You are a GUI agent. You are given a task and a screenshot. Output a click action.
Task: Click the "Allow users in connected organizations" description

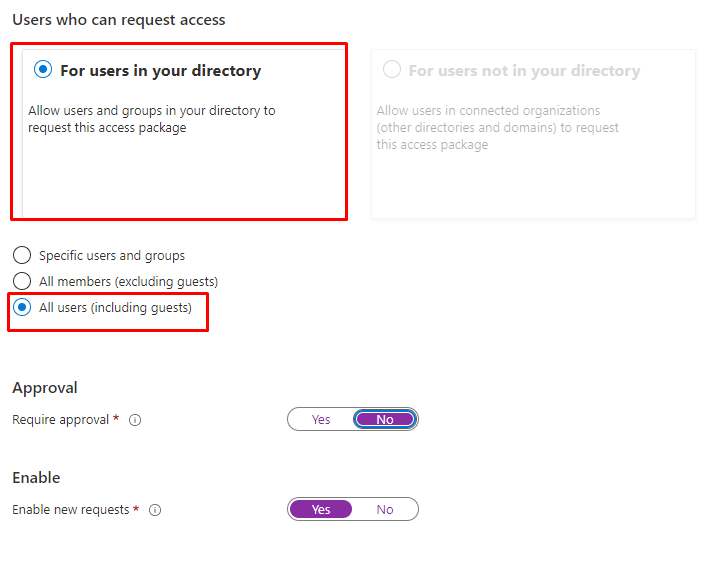click(497, 128)
